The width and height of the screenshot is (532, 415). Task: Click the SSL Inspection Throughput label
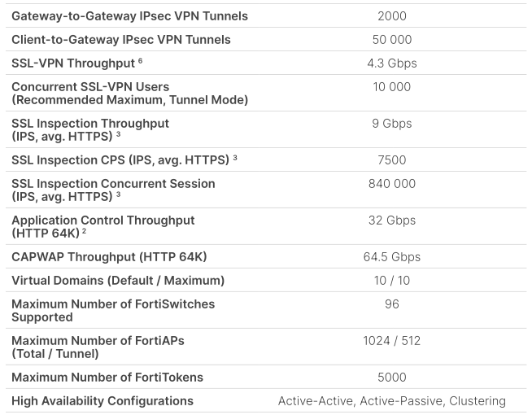click(90, 124)
